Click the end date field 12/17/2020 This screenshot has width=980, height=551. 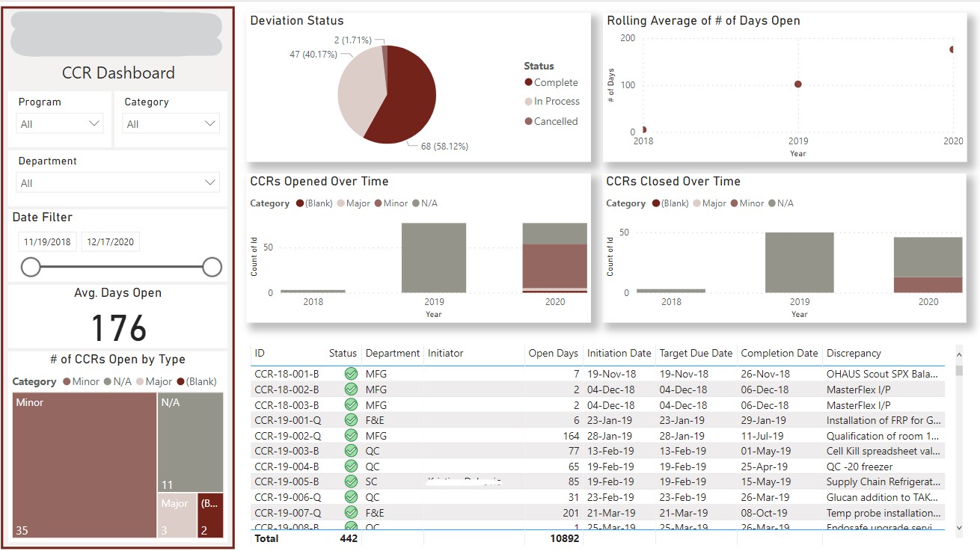click(110, 241)
